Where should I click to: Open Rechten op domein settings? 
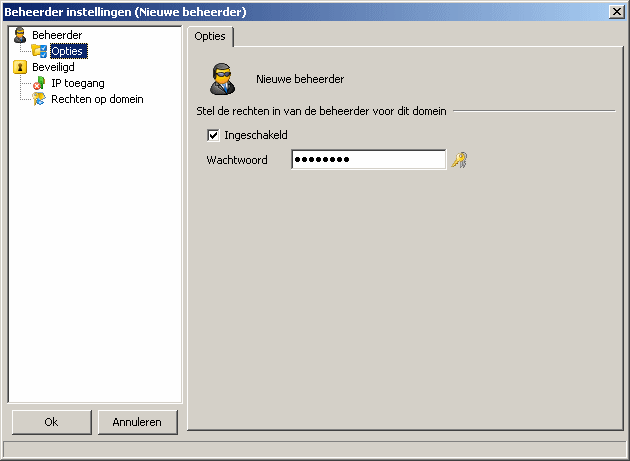[x=97, y=99]
